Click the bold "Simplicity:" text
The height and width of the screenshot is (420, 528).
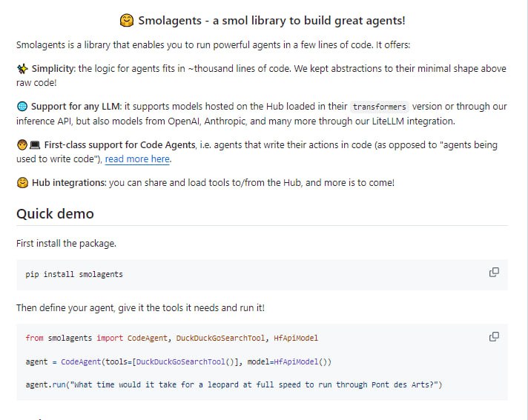point(53,69)
